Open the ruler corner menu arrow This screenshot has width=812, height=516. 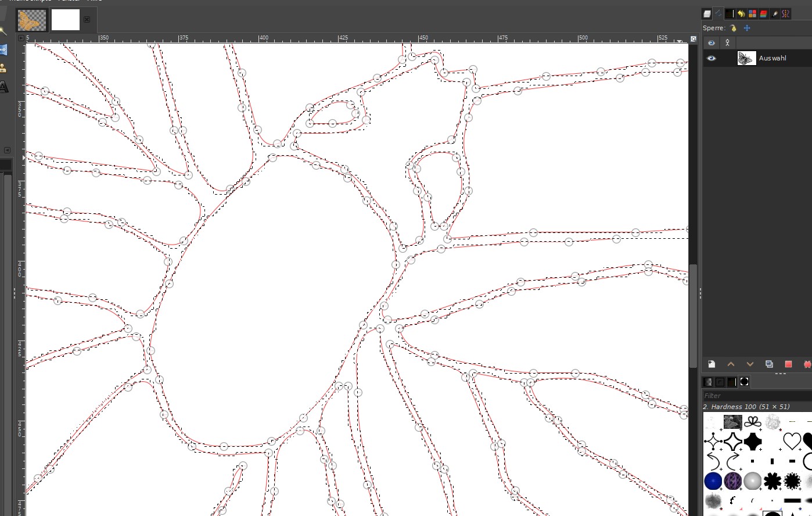tap(21, 38)
